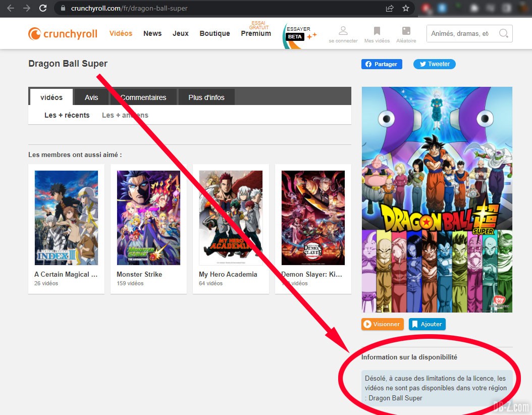
Task: Click "Les membres ont aussi aimé" heading
Action: 75,154
